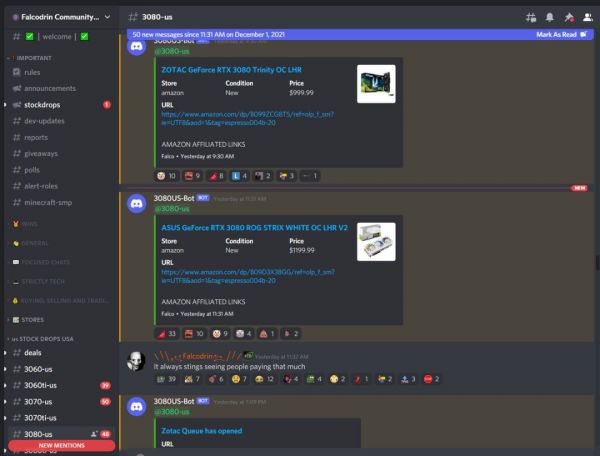The width and height of the screenshot is (600, 456).
Task: Open the Threads icon in header
Action: (530, 17)
